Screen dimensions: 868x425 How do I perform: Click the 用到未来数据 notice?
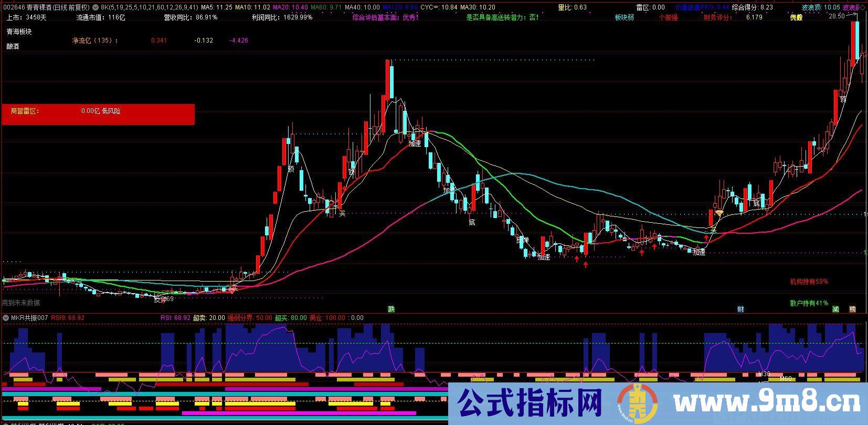[x=21, y=303]
